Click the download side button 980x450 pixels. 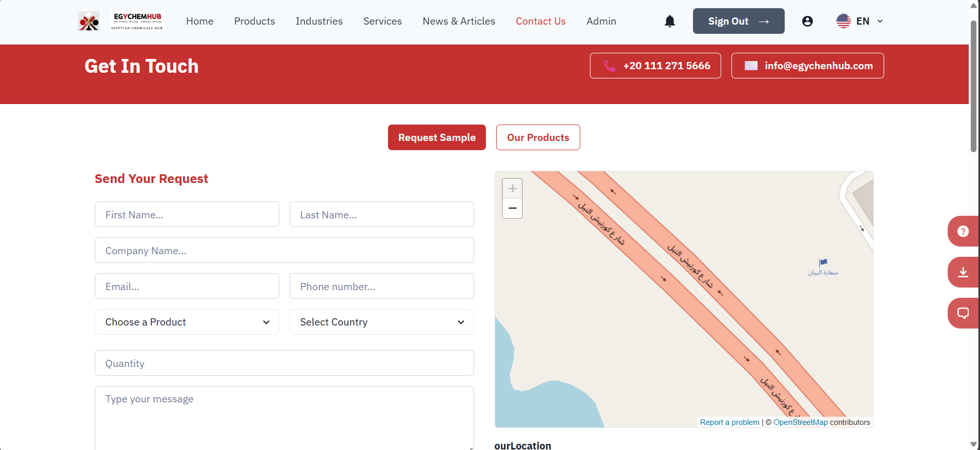963,272
